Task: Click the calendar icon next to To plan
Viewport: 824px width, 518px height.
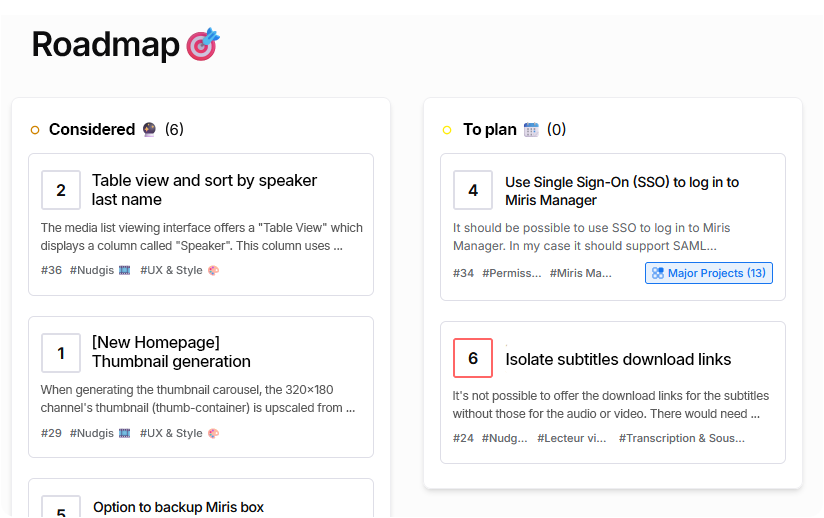Action: click(531, 130)
